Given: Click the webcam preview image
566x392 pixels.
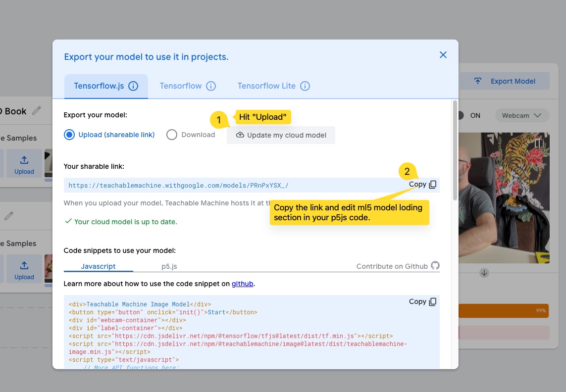Looking at the screenshot, I should coord(504,198).
